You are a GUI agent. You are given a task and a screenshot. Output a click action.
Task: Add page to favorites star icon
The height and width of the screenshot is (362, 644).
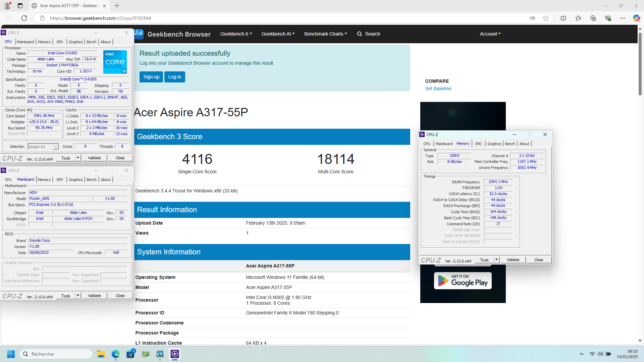point(546,18)
